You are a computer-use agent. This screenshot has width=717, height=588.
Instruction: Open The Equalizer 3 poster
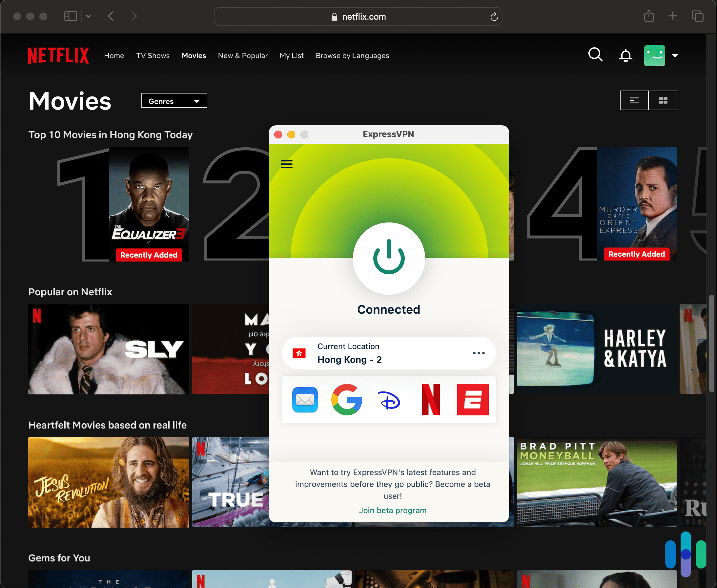point(149,204)
